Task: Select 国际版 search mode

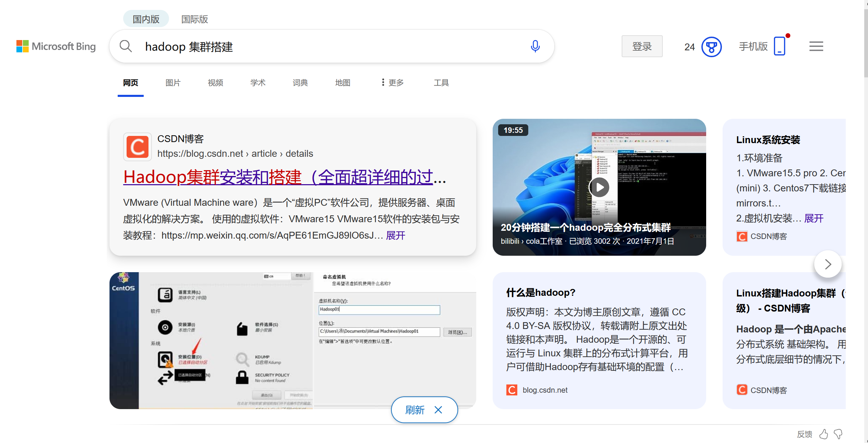Action: (x=194, y=19)
